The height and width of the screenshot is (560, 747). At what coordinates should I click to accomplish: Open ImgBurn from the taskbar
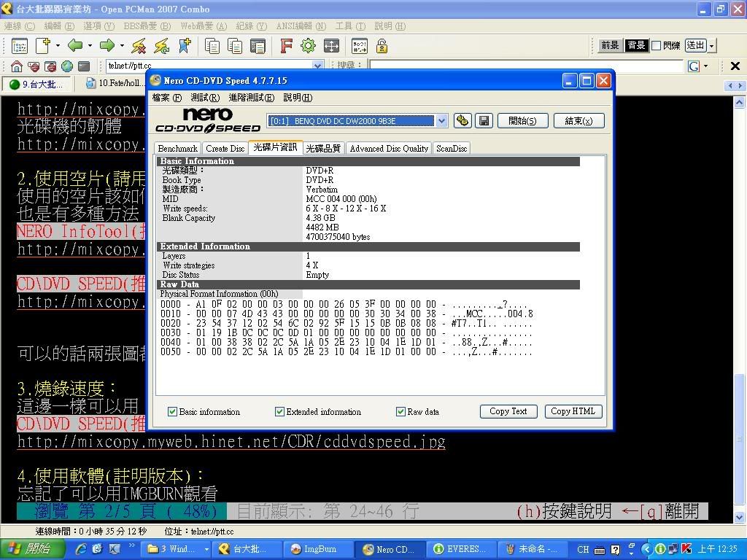(x=314, y=549)
